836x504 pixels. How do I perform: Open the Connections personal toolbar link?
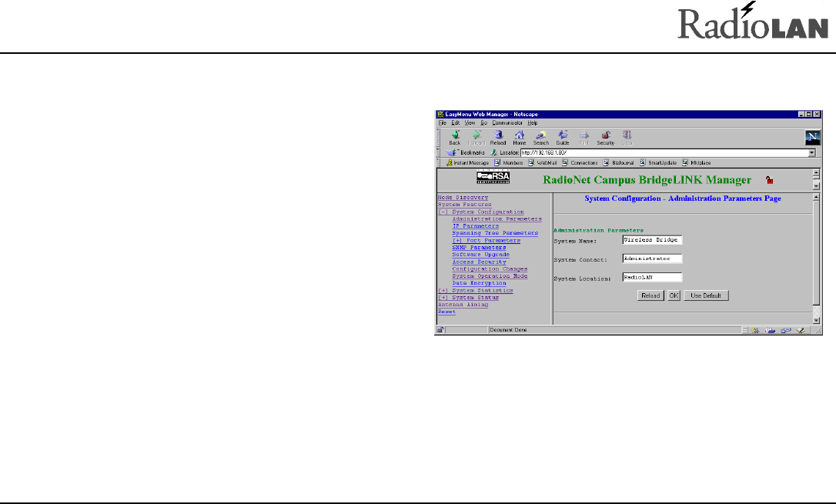(580, 163)
